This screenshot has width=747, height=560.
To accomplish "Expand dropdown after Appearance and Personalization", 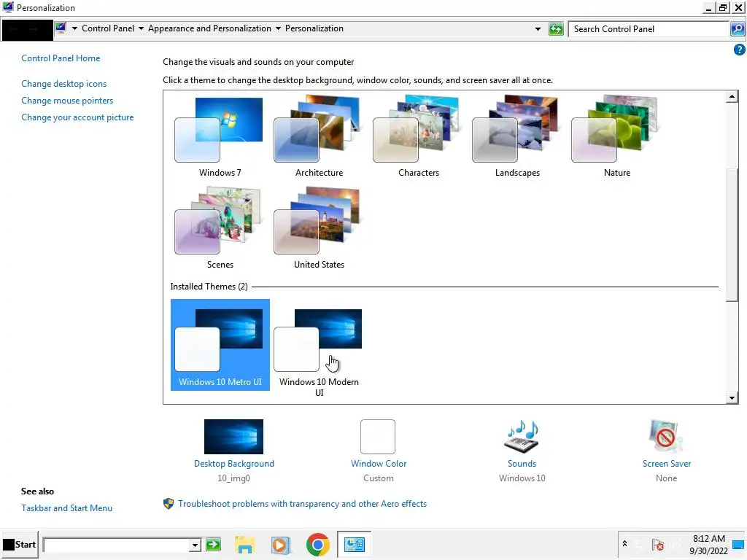I will pyautogui.click(x=278, y=28).
